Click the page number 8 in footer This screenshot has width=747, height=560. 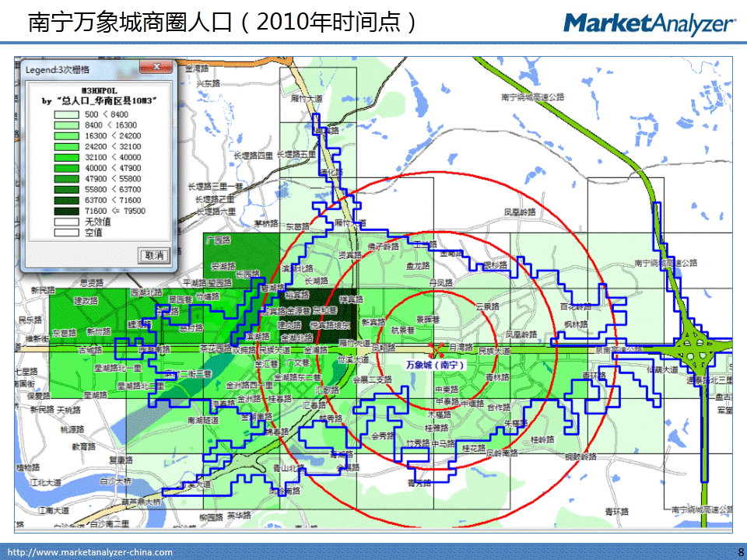click(x=739, y=552)
